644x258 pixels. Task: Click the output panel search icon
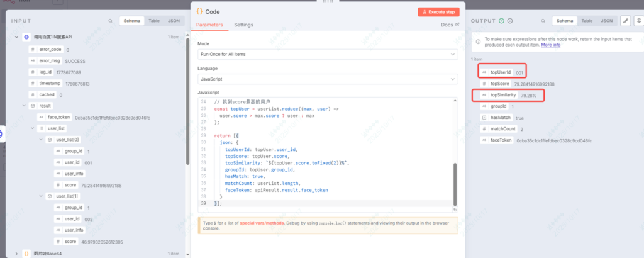click(x=545, y=21)
